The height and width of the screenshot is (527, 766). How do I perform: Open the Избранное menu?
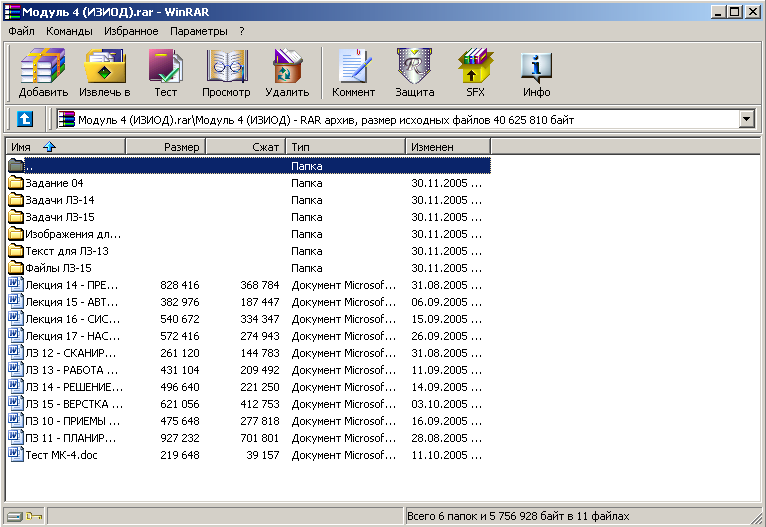(131, 31)
